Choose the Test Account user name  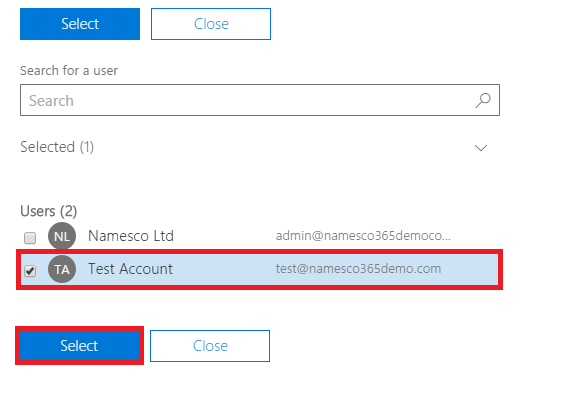click(131, 269)
